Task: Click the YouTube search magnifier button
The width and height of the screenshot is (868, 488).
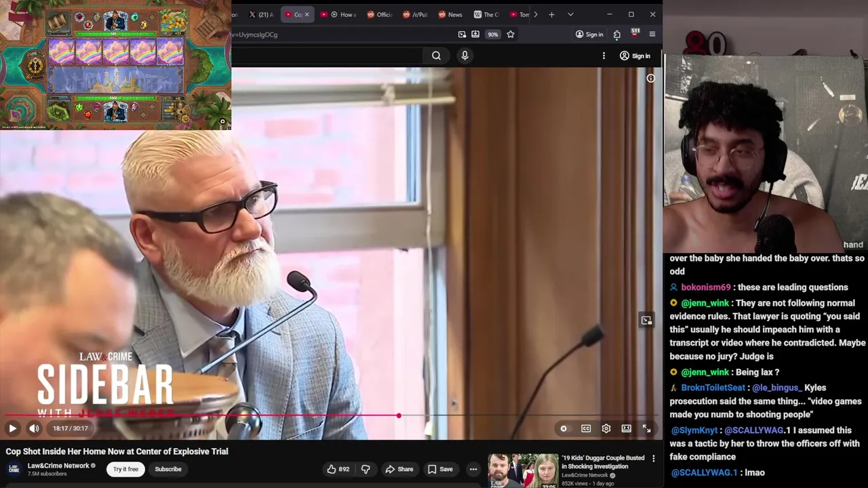Action: [x=436, y=56]
